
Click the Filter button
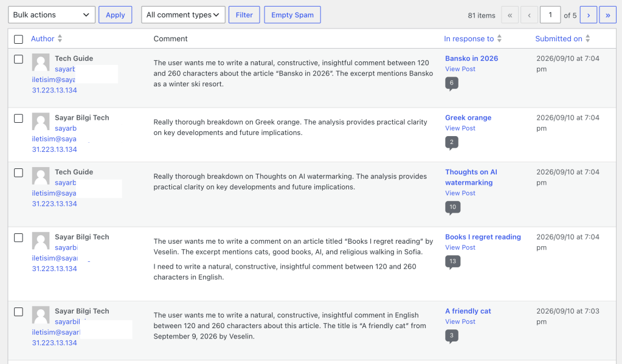click(x=244, y=15)
